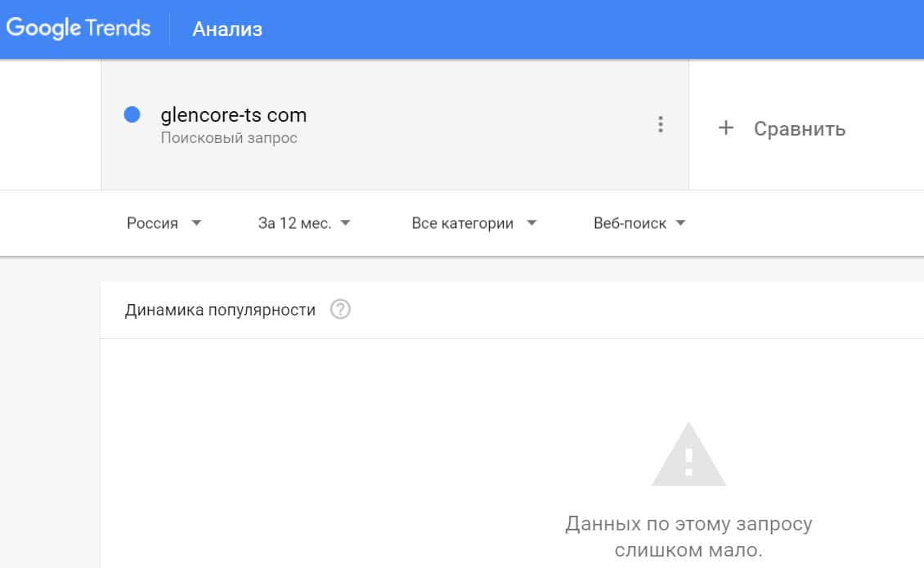Screen dimensions: 924x568
Task: Click the warning triangle icon
Action: (689, 456)
